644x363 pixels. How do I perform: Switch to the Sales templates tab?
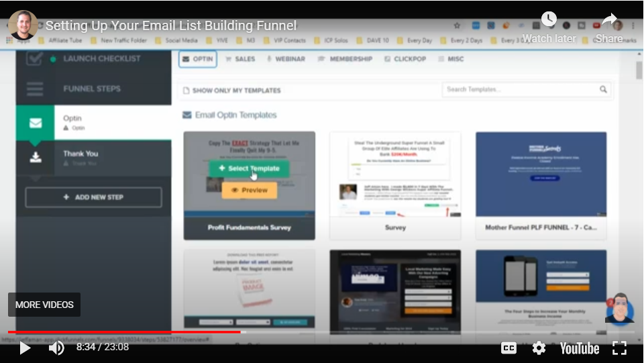[240, 59]
